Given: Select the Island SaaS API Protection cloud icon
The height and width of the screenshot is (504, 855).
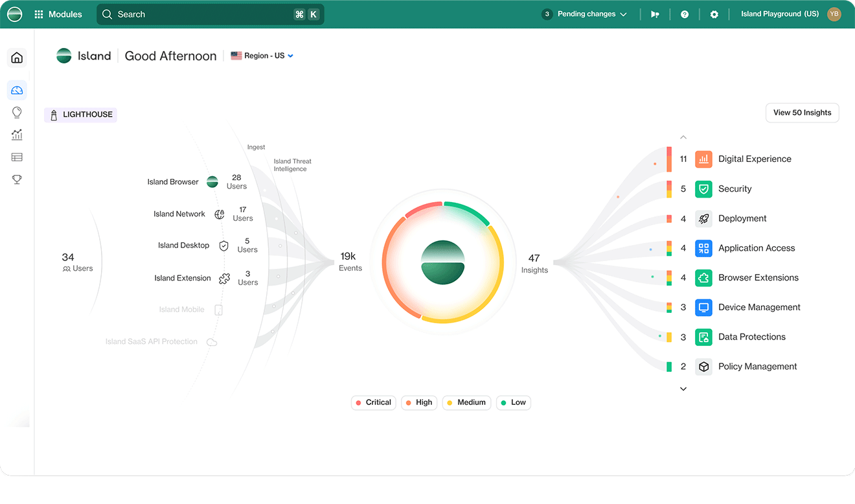Looking at the screenshot, I should coord(211,342).
